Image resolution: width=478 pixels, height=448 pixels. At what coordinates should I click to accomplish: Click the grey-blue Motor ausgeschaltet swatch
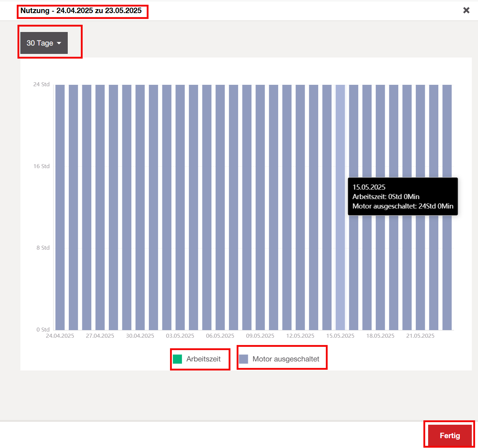(x=244, y=359)
